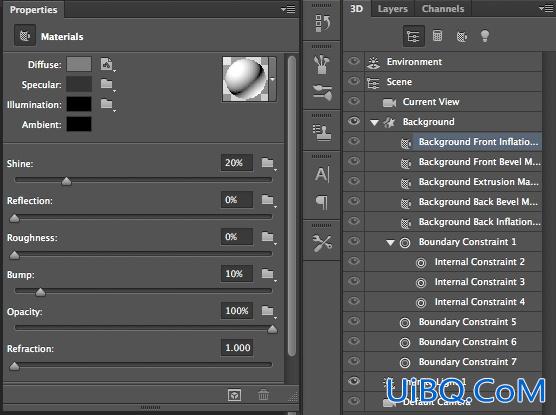Image resolution: width=556 pixels, height=415 pixels.
Task: Open the Character panel icon
Action: tap(322, 174)
